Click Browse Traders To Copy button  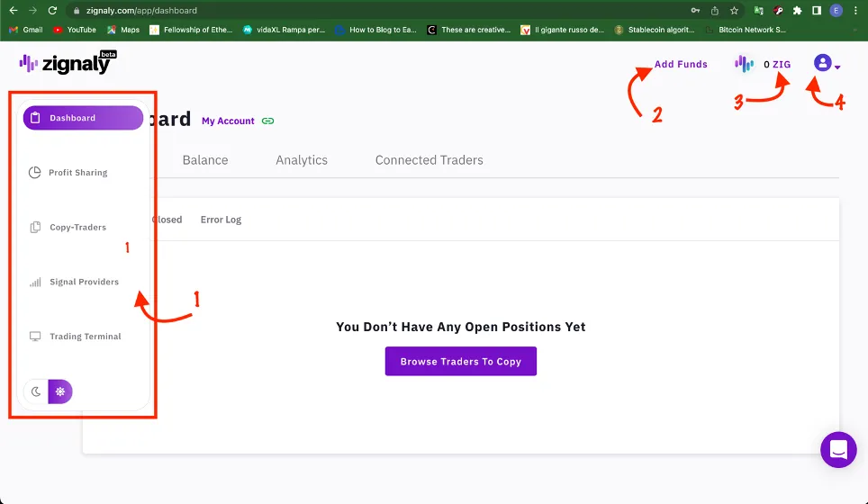[x=461, y=361]
